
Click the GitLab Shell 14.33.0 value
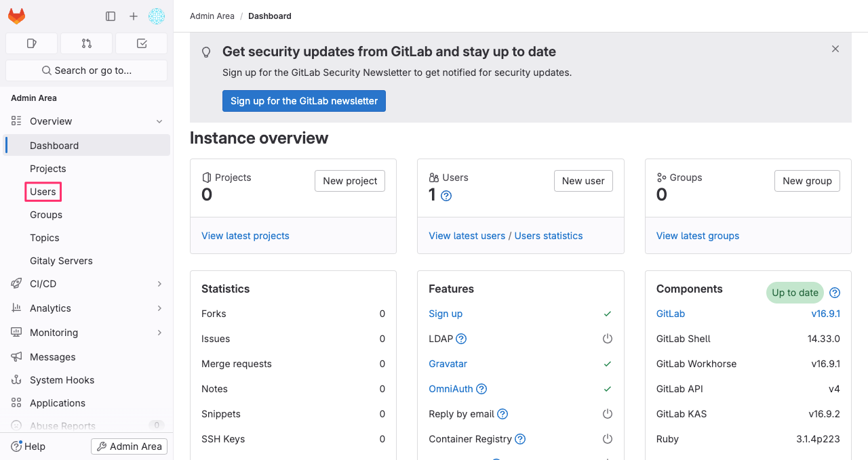(x=824, y=339)
